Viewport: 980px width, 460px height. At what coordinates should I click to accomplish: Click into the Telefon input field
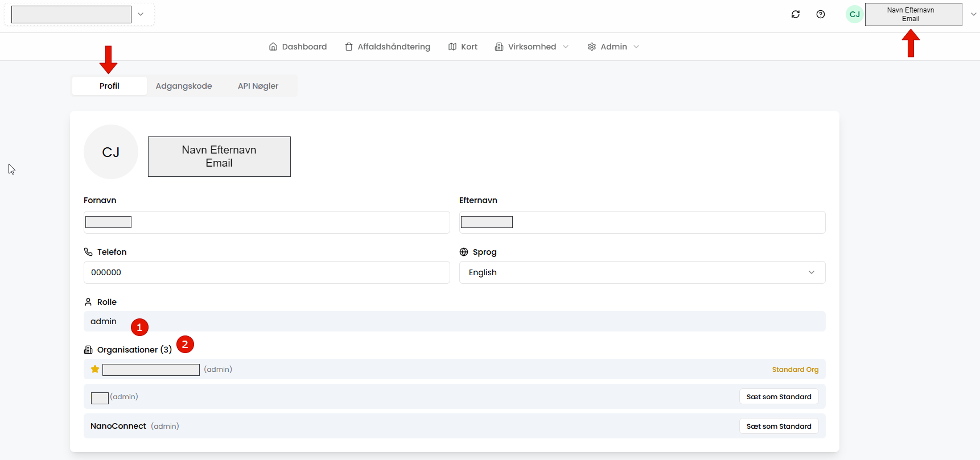pyautogui.click(x=266, y=272)
